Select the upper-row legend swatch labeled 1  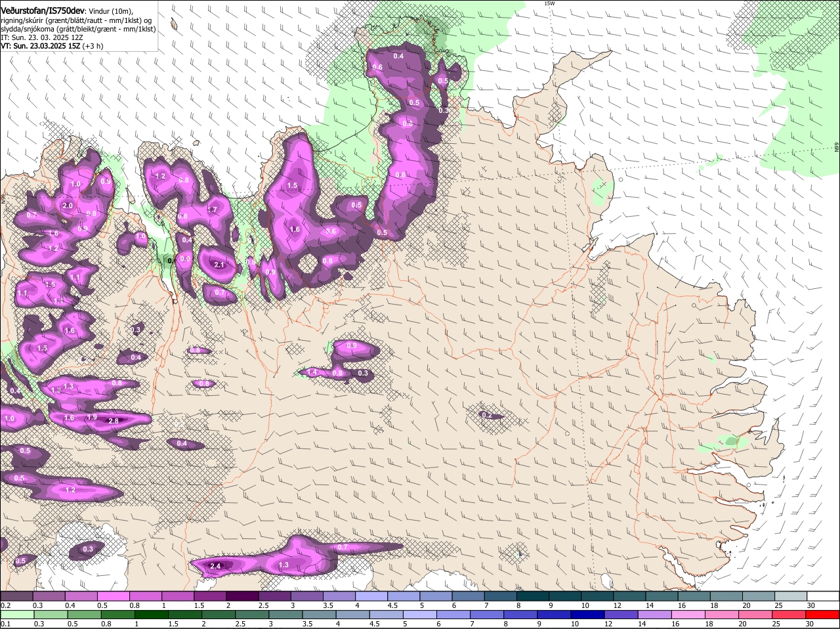(178, 596)
